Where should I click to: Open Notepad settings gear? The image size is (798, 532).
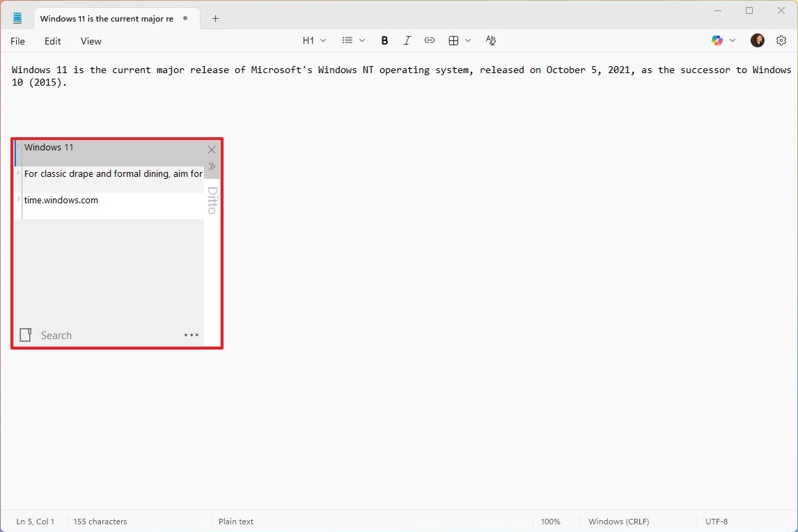point(781,41)
